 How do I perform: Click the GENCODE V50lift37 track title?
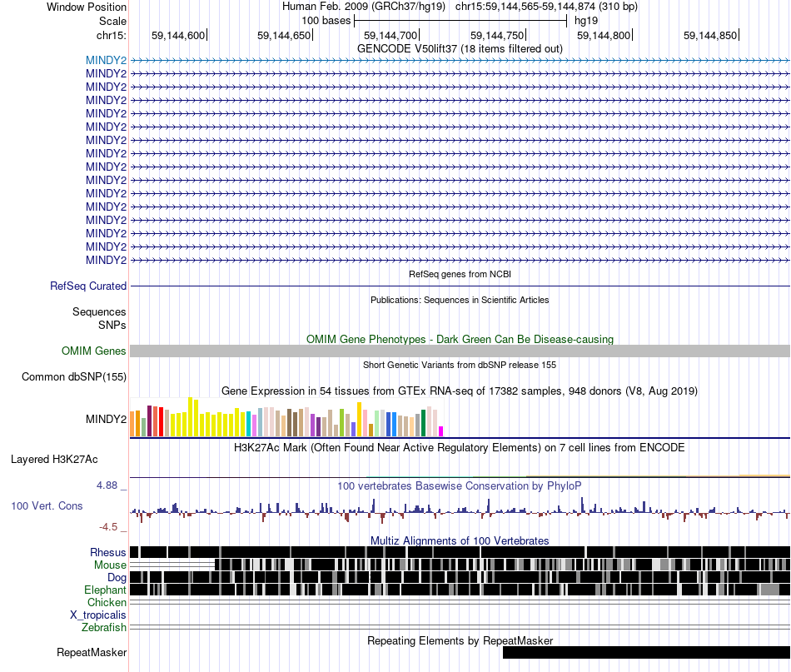tap(460, 49)
